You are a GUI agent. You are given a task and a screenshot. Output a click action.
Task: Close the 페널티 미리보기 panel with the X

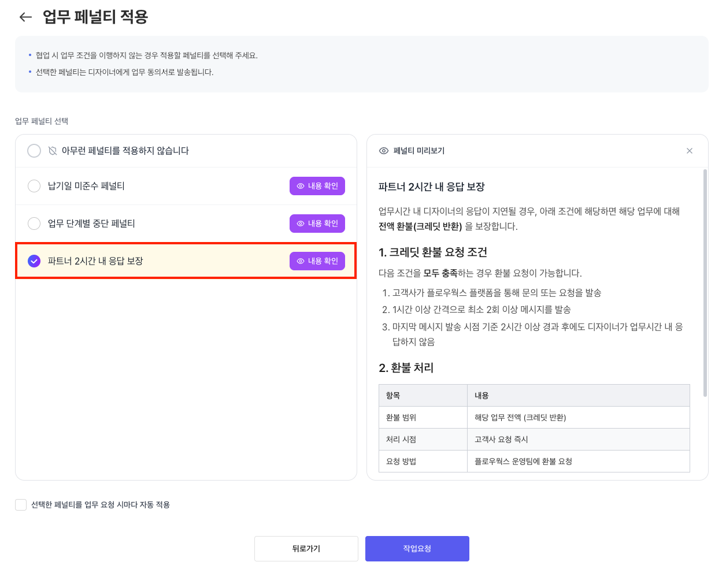click(689, 150)
